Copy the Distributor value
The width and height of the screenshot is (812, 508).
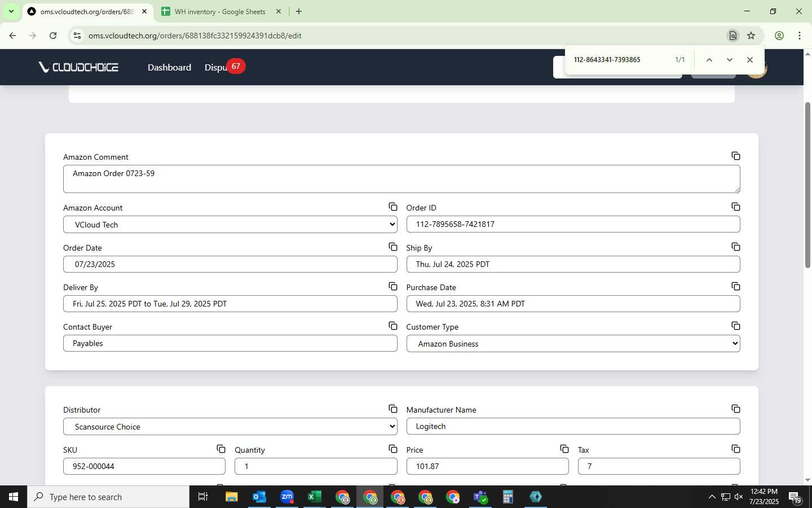click(393, 409)
